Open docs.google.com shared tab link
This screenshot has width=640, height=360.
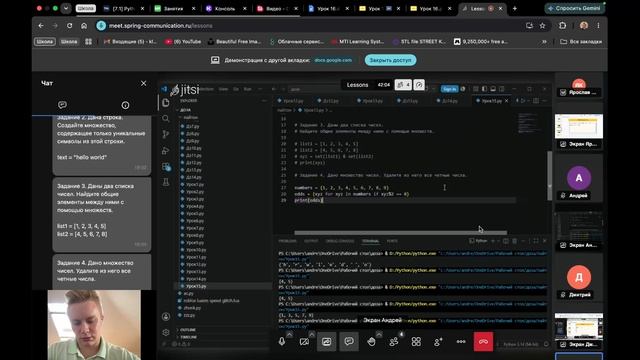(x=333, y=60)
